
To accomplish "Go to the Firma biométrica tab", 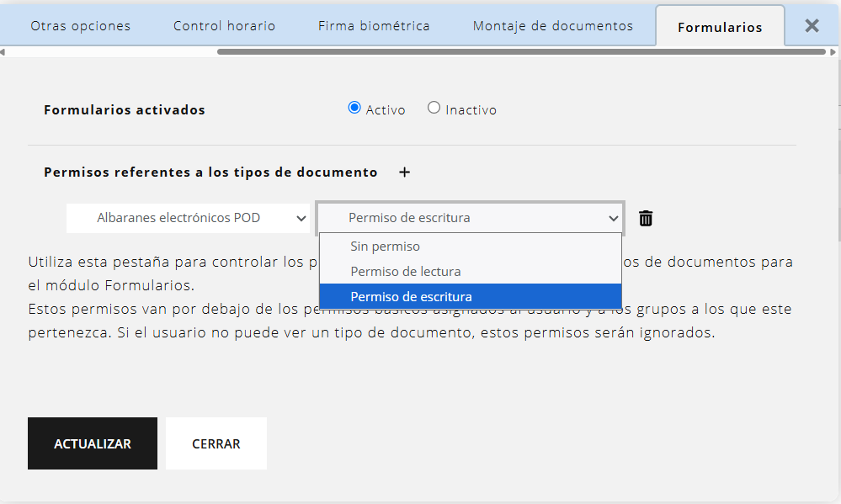I will 374,26.
